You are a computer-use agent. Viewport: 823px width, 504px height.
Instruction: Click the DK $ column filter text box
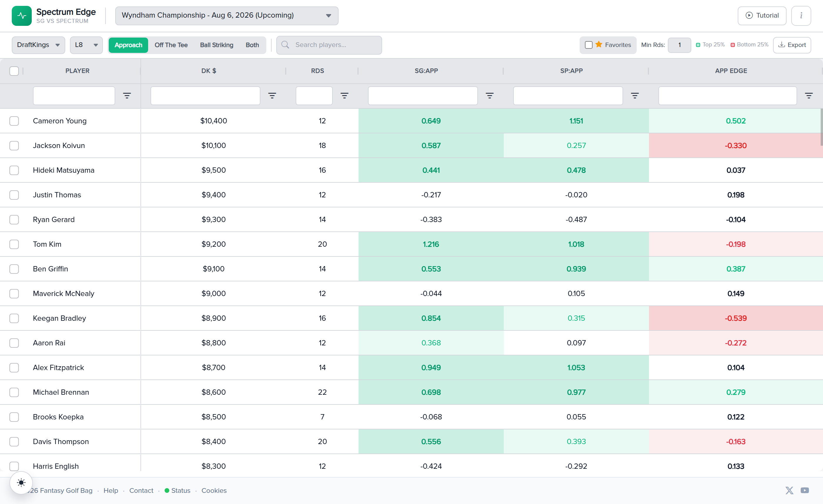[x=205, y=96]
